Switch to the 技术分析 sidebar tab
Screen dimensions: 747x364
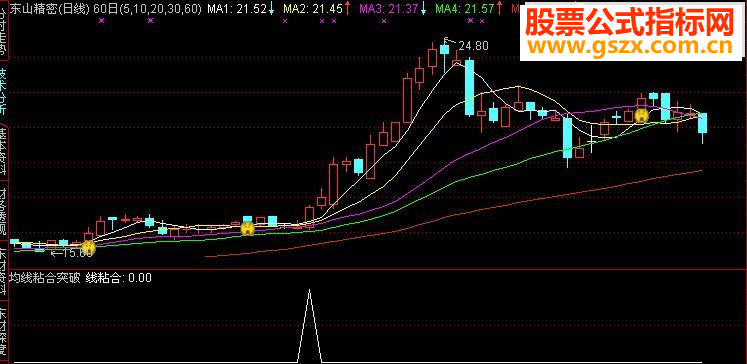(4, 91)
